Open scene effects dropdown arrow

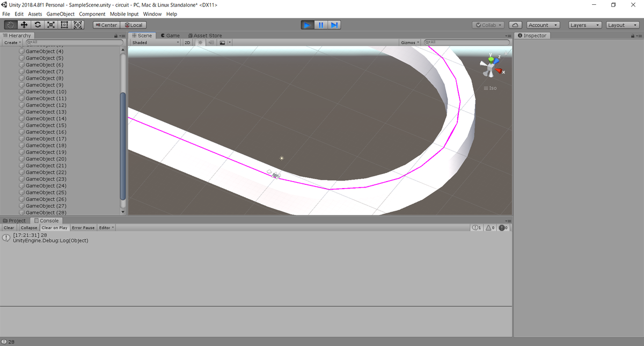coord(230,42)
